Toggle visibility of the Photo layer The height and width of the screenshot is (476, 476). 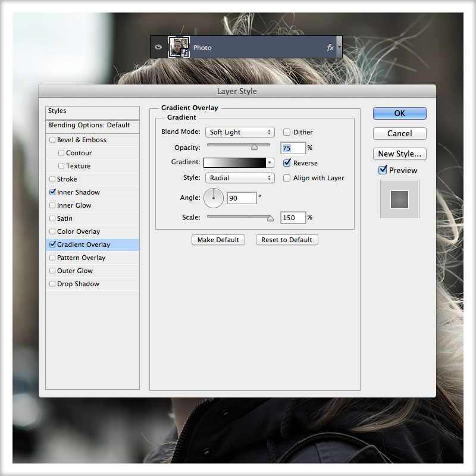(158, 47)
